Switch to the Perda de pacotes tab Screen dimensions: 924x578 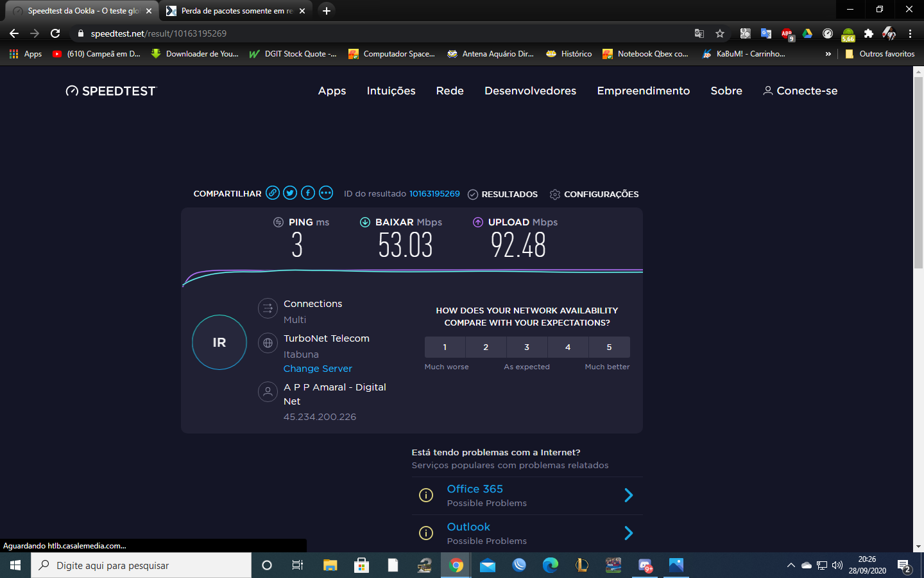point(235,11)
